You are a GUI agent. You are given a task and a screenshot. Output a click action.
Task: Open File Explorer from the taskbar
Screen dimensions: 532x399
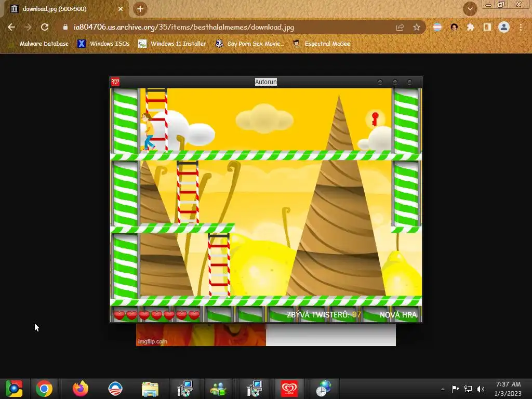150,389
